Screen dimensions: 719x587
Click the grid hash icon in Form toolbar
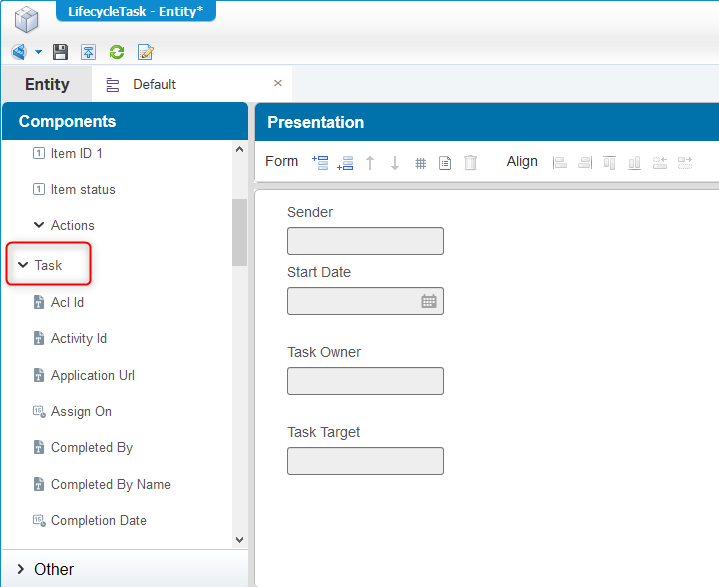420,163
